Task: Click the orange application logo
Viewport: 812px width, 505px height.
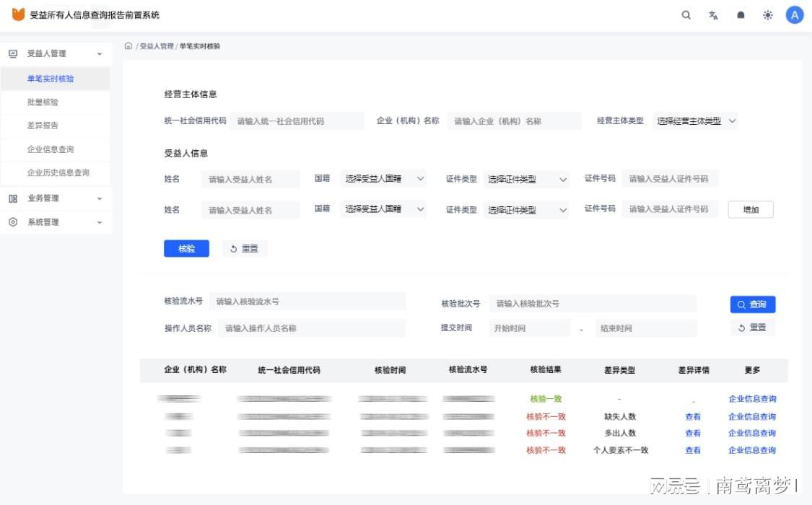Action: (18, 14)
